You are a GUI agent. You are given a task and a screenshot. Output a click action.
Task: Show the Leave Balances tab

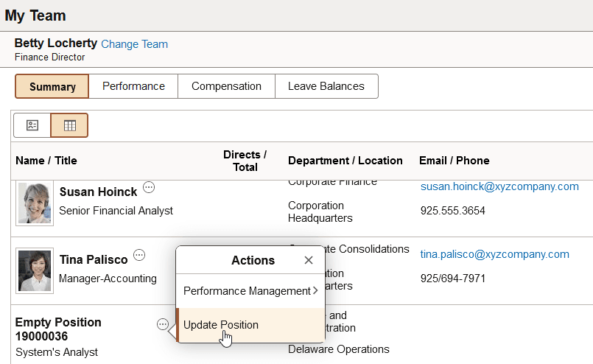click(x=326, y=86)
